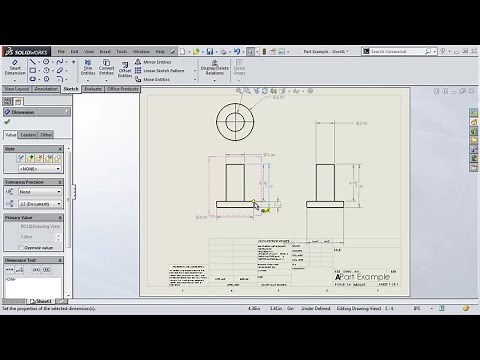
Task: Switch to Annotation tab
Action: click(x=46, y=89)
